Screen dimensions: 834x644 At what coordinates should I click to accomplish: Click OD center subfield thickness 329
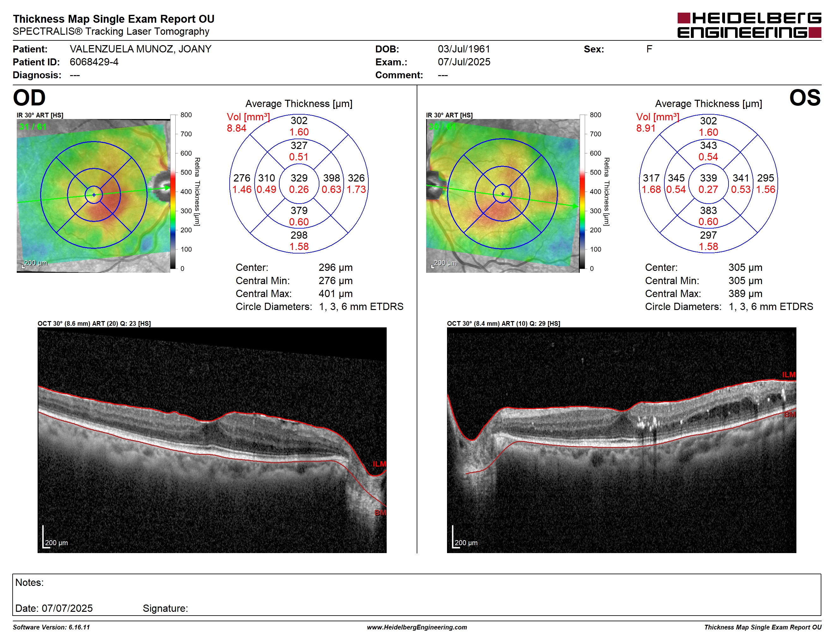click(299, 178)
